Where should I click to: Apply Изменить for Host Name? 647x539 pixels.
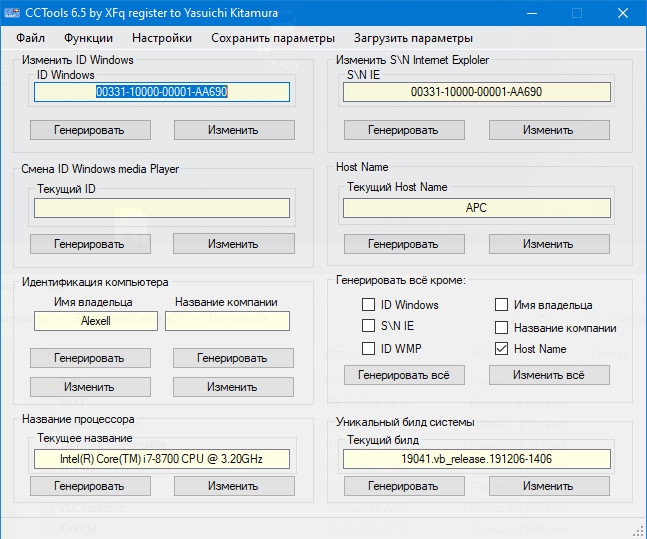[x=549, y=244]
